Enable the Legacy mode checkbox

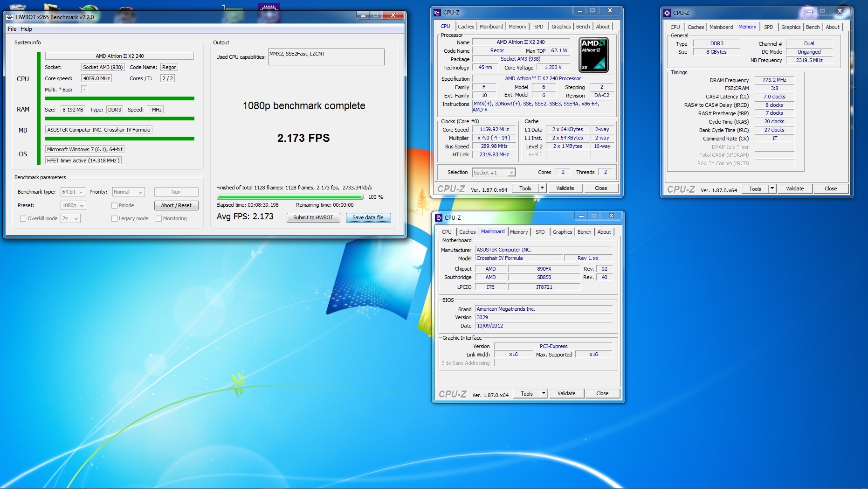(x=114, y=219)
